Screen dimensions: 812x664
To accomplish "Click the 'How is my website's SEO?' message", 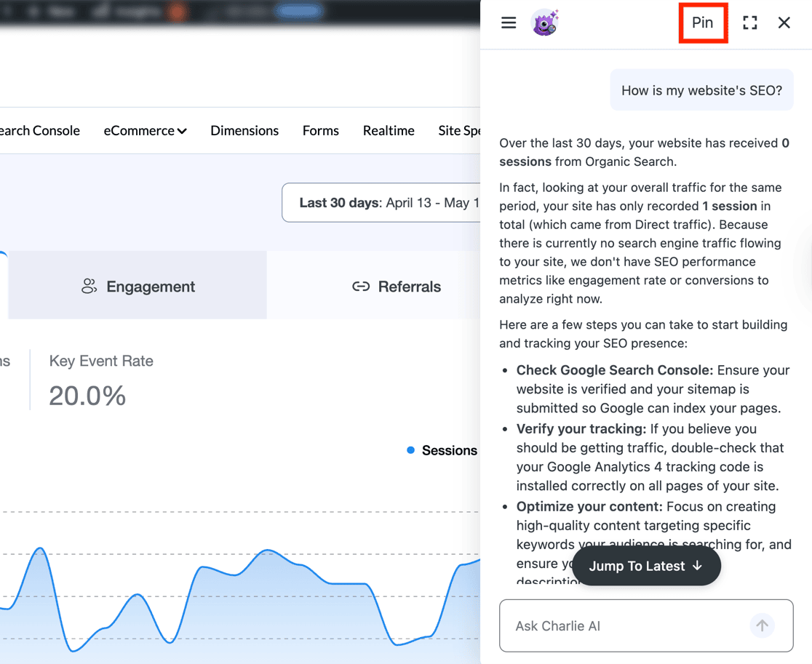I will coord(701,90).
